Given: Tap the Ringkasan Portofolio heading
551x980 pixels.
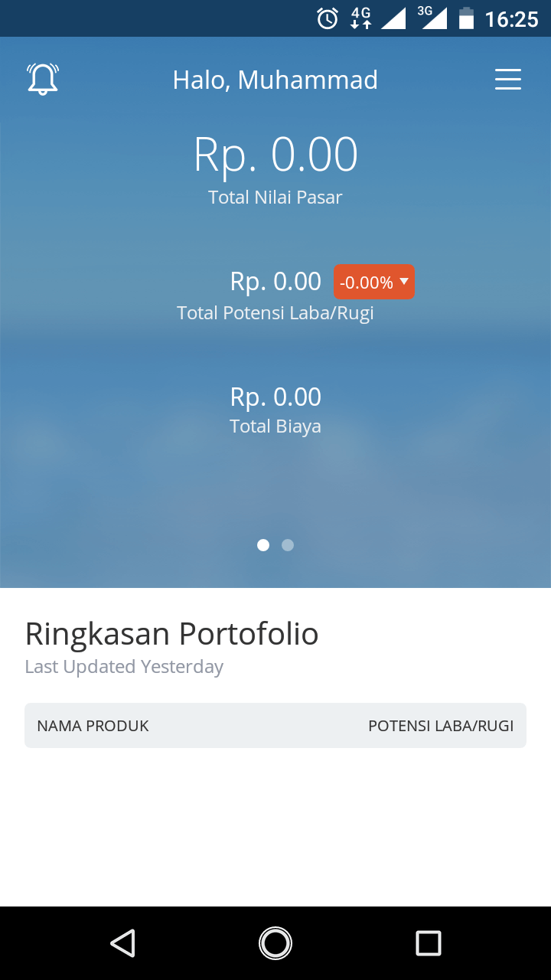Looking at the screenshot, I should pyautogui.click(x=171, y=634).
